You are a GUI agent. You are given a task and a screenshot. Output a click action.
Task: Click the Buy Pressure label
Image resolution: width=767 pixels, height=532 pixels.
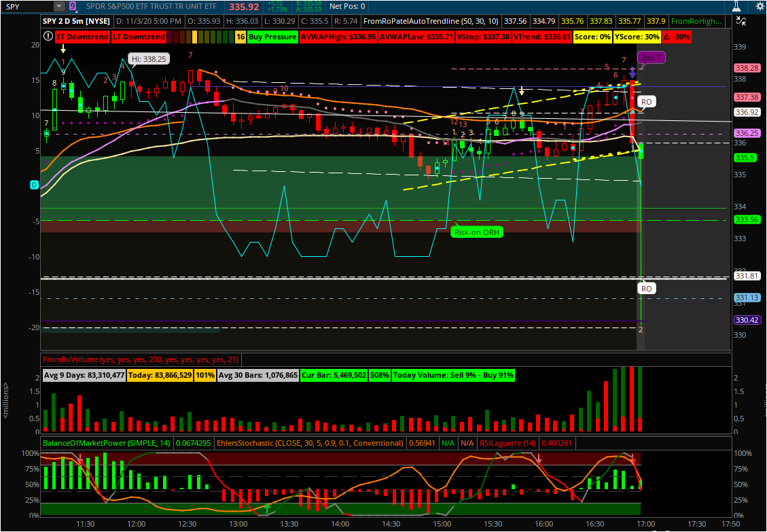[272, 37]
